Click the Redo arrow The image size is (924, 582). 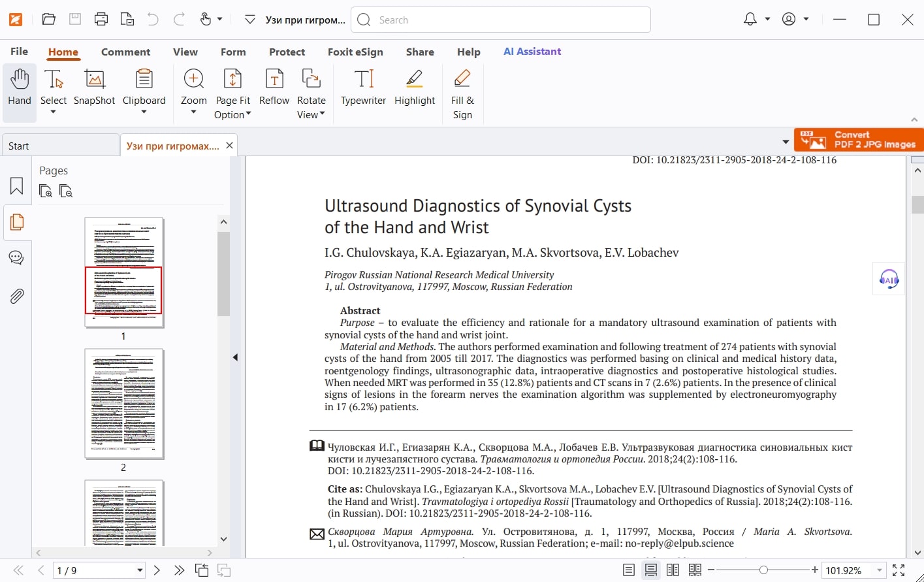click(179, 20)
